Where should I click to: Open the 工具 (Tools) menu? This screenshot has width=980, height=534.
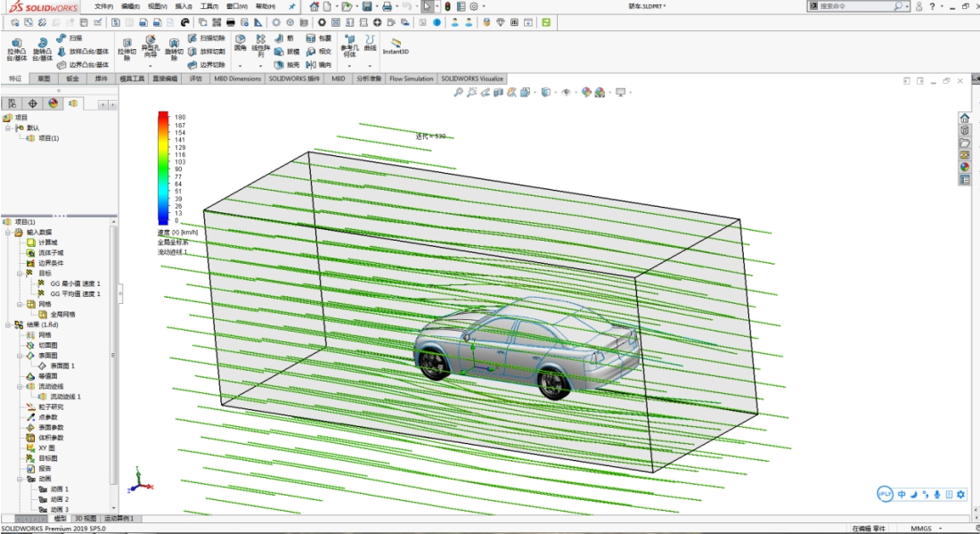tap(209, 6)
